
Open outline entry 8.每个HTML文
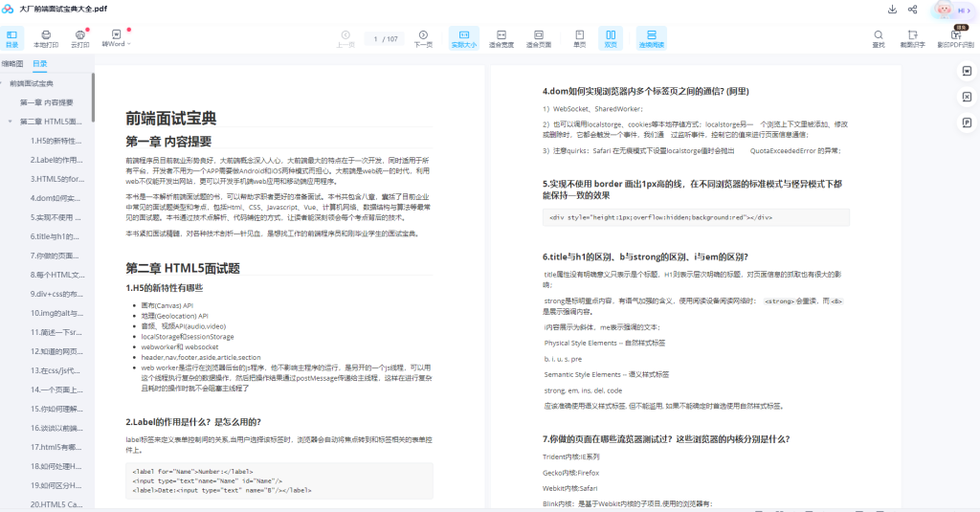coord(56,275)
